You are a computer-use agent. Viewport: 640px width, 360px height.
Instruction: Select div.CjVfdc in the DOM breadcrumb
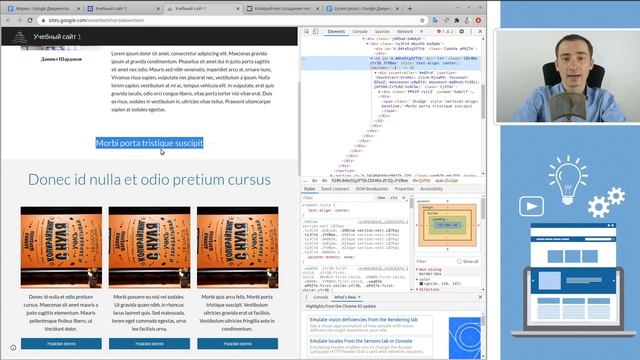421,180
